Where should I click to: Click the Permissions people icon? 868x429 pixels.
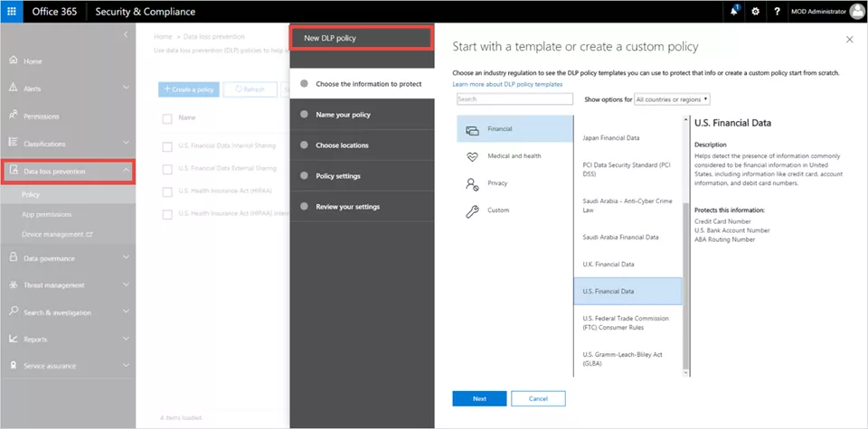(14, 115)
